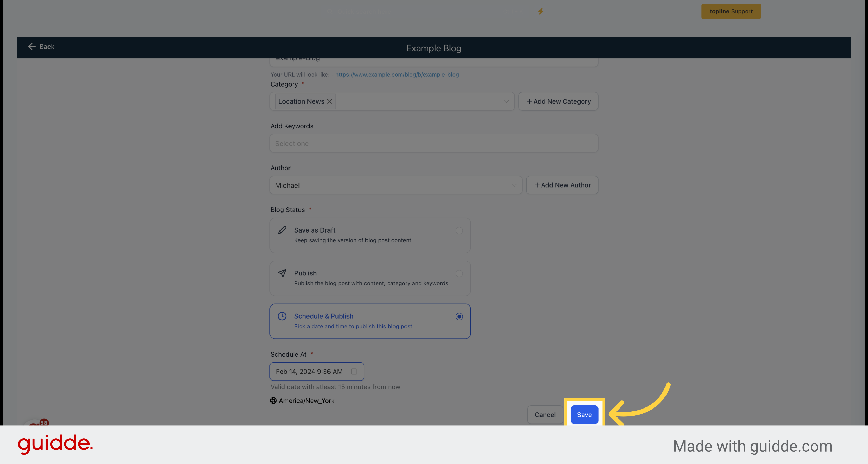The height and width of the screenshot is (464, 868).
Task: Click the Save as Draft pencil icon
Action: [282, 230]
